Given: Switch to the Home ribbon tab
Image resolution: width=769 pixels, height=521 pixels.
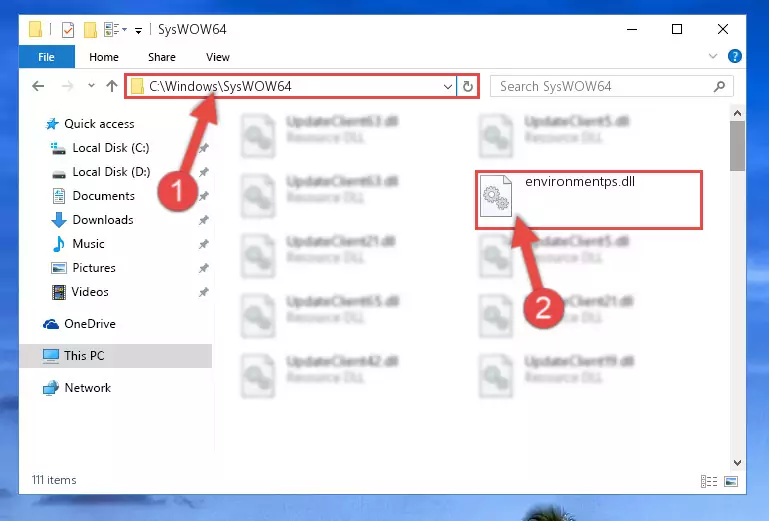Looking at the screenshot, I should (103, 57).
